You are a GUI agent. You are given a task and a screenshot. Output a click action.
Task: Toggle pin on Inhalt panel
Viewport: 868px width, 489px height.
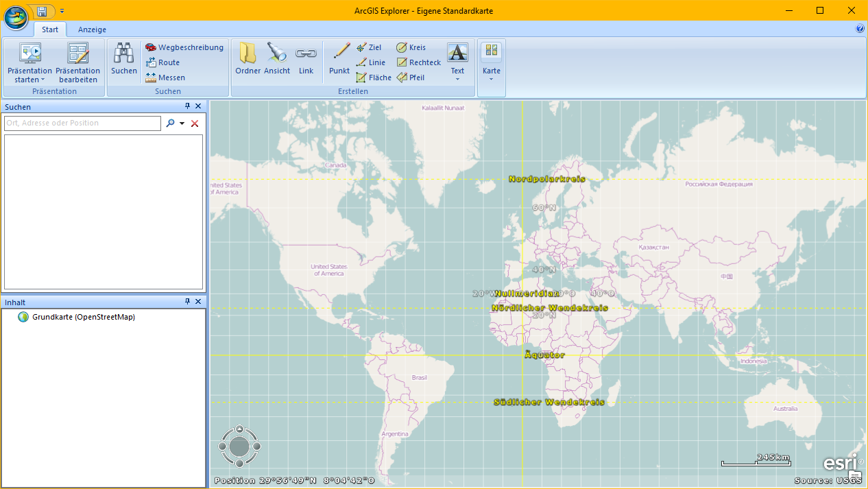187,302
